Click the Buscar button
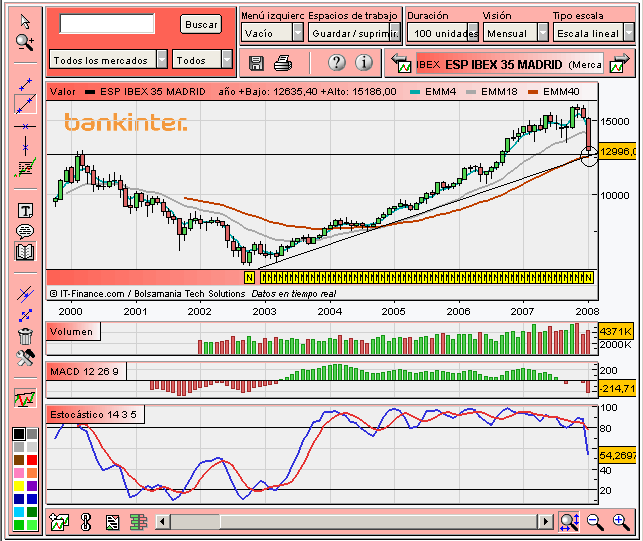 (x=201, y=24)
